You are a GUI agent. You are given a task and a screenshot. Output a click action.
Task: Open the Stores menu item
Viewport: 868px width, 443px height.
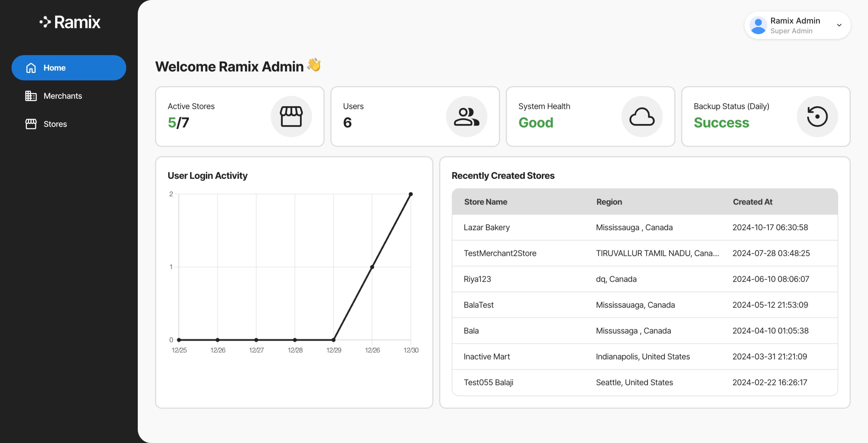pyautogui.click(x=55, y=124)
